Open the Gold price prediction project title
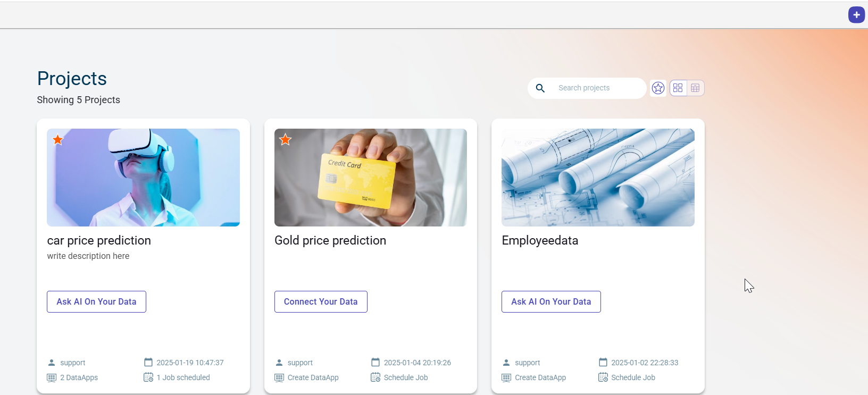 pos(330,240)
